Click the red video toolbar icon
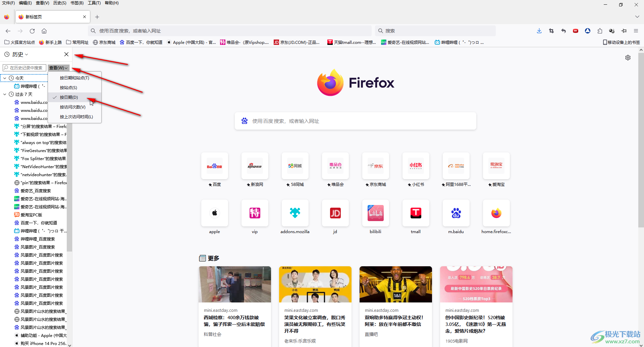Viewport: 644px width, 347px height. [576, 31]
